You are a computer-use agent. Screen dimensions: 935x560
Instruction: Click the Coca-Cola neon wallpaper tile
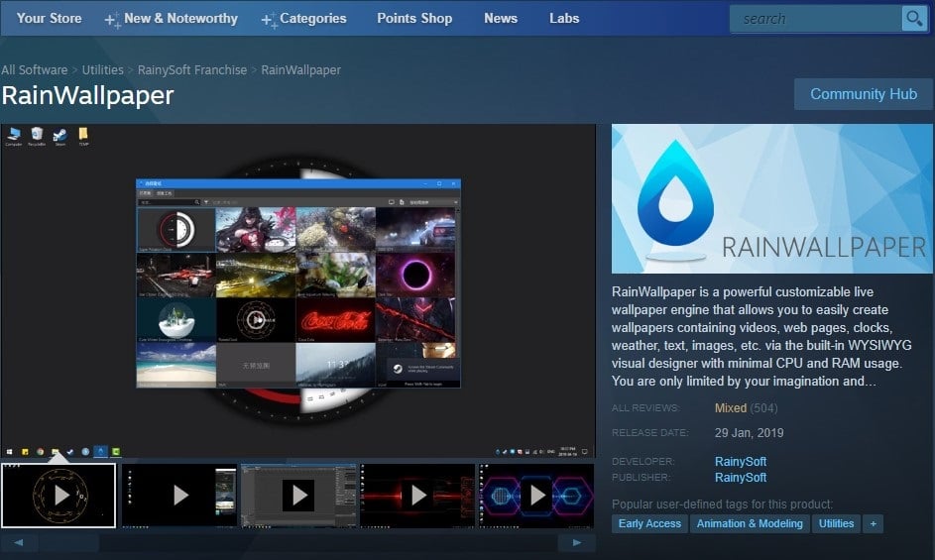336,320
